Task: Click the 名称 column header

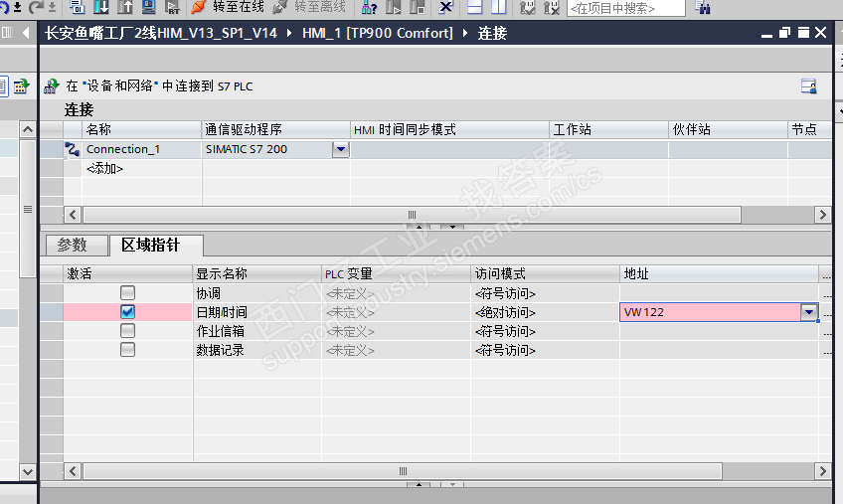Action: (x=142, y=129)
